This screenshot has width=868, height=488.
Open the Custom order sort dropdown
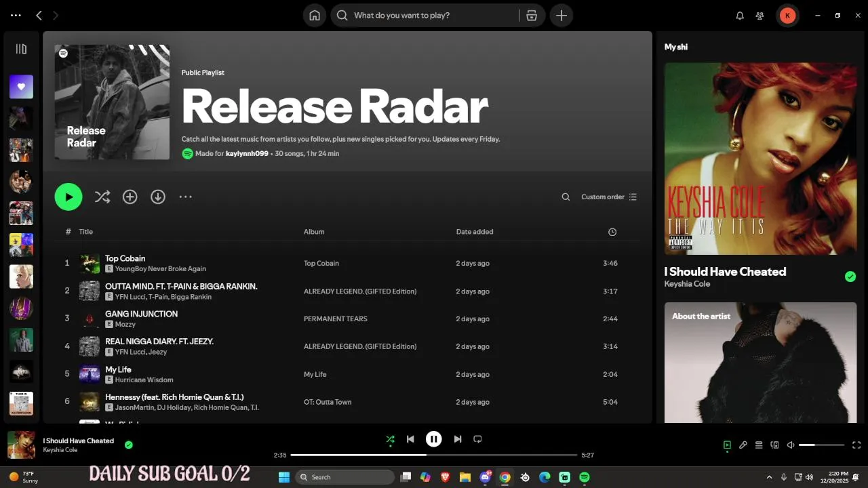click(609, 197)
